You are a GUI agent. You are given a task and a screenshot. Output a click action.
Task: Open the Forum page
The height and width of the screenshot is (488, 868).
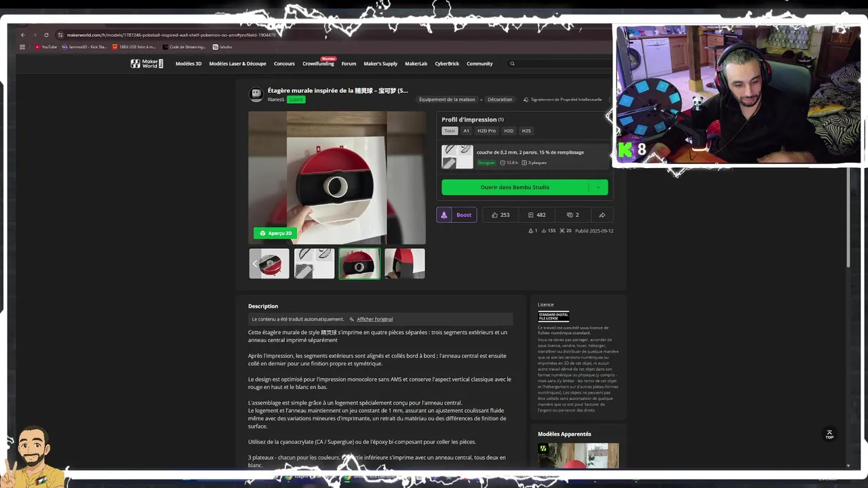click(349, 64)
